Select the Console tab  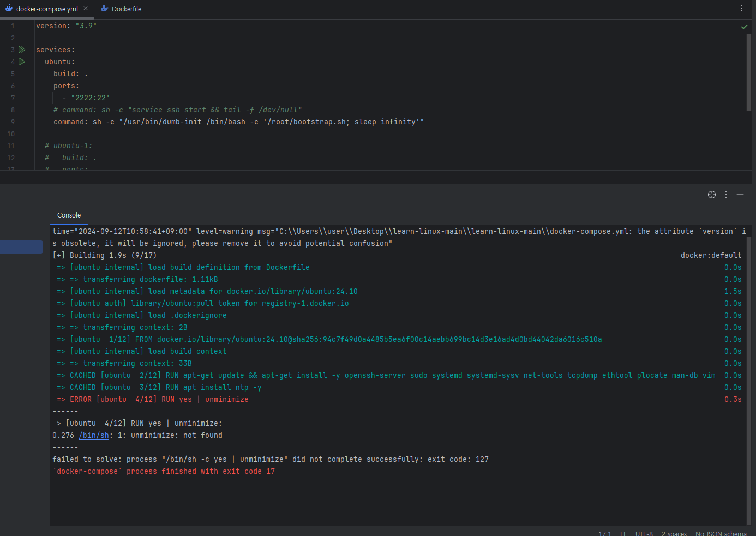coord(69,215)
